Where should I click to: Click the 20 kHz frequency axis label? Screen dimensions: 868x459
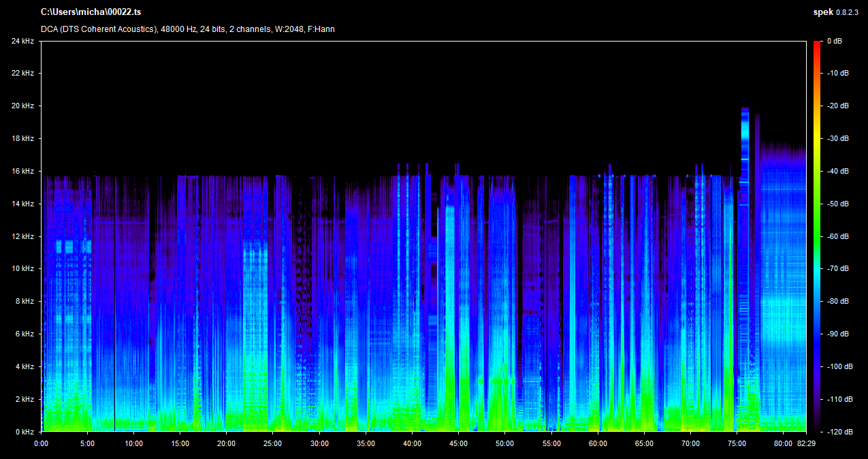click(x=22, y=106)
